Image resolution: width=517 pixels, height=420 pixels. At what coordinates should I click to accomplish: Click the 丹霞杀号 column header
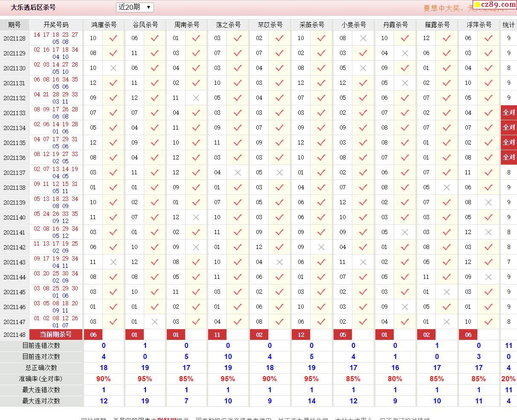pos(395,25)
